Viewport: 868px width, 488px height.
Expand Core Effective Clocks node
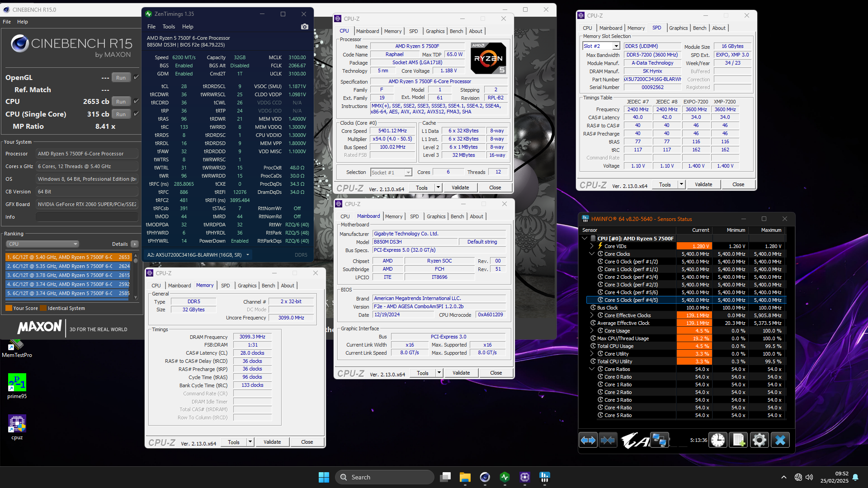coord(592,315)
